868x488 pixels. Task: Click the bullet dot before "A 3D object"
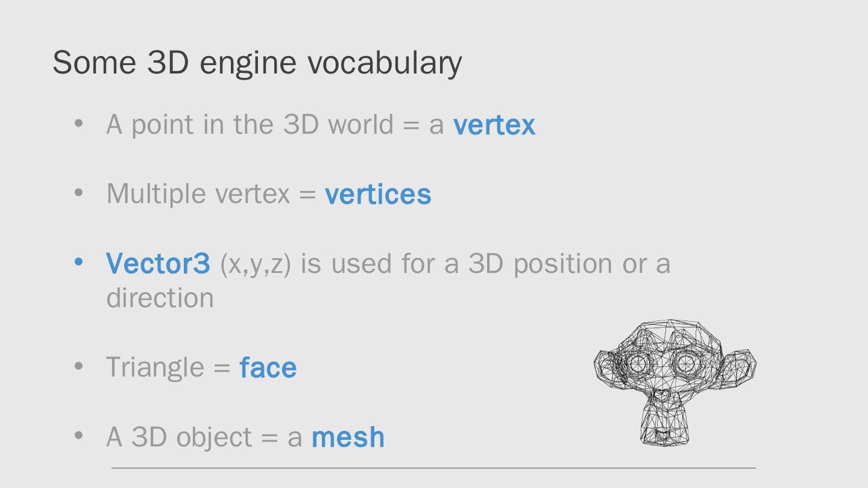(x=78, y=435)
